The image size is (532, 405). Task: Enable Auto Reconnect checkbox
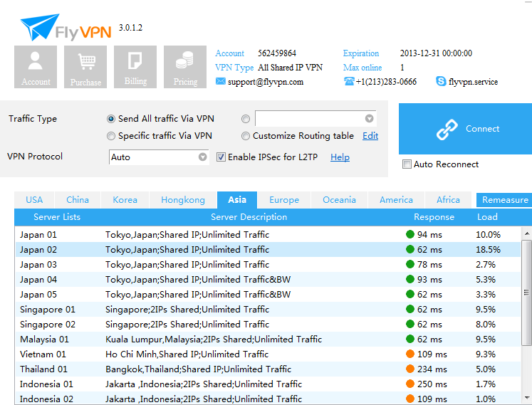tap(407, 164)
